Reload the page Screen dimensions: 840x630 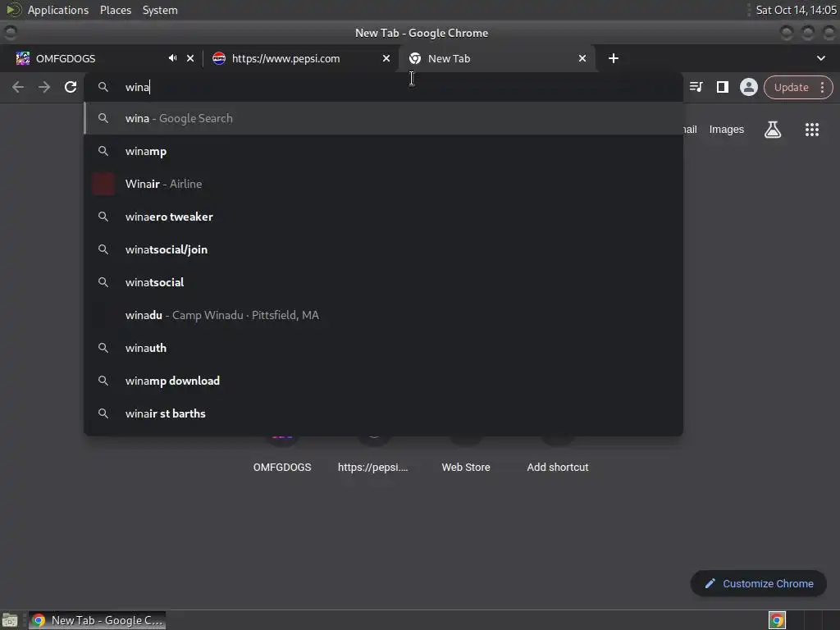coord(71,87)
